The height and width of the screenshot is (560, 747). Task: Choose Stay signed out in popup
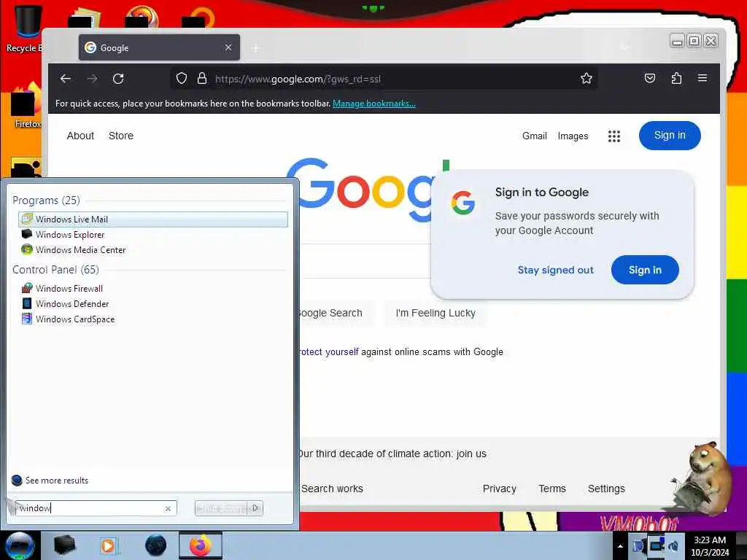click(x=555, y=270)
